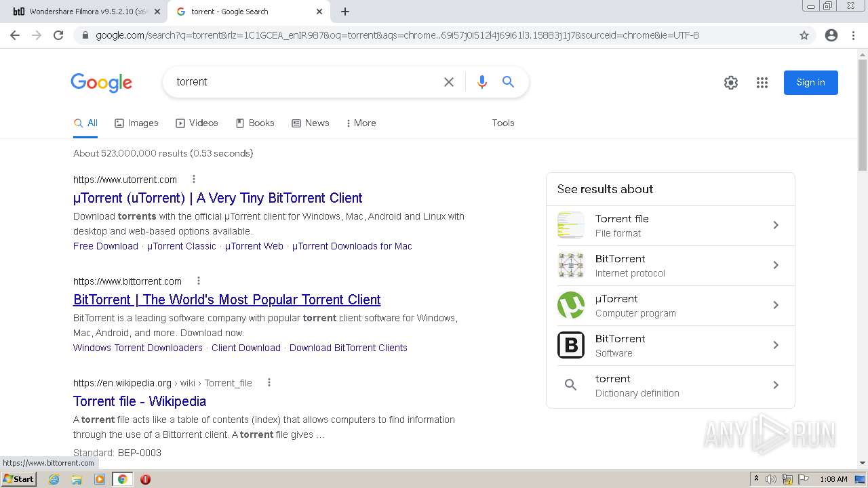Expand µTorrent Computer program chevron
Image resolution: width=868 pixels, height=488 pixels.
pyautogui.click(x=776, y=305)
